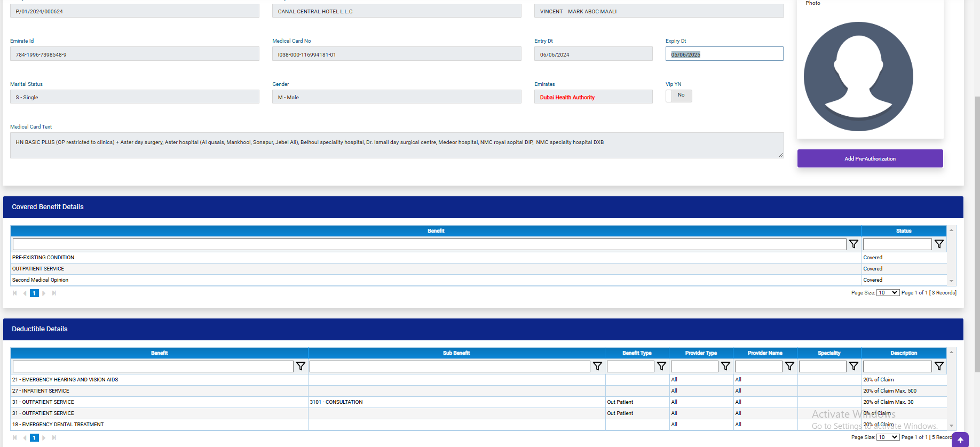Click the Provider Name filter icon
The width and height of the screenshot is (980, 447).
click(x=789, y=366)
